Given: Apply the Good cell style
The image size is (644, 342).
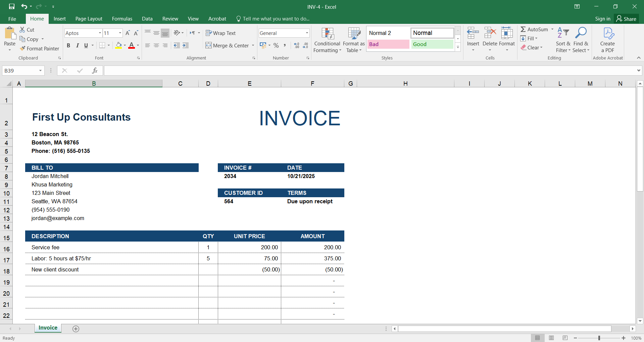Looking at the screenshot, I should pyautogui.click(x=432, y=44).
